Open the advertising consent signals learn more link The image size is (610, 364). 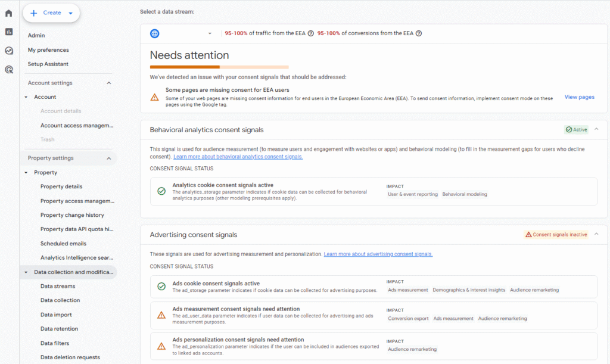click(378, 254)
